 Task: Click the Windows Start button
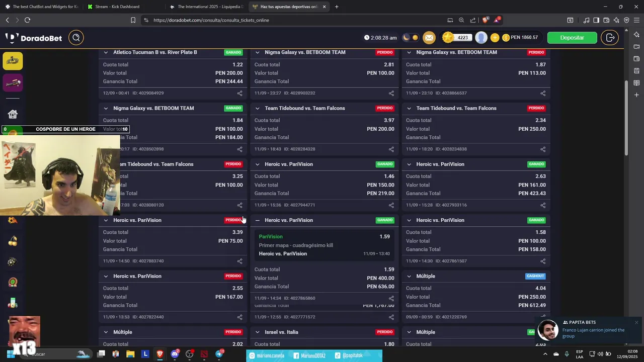point(10,354)
